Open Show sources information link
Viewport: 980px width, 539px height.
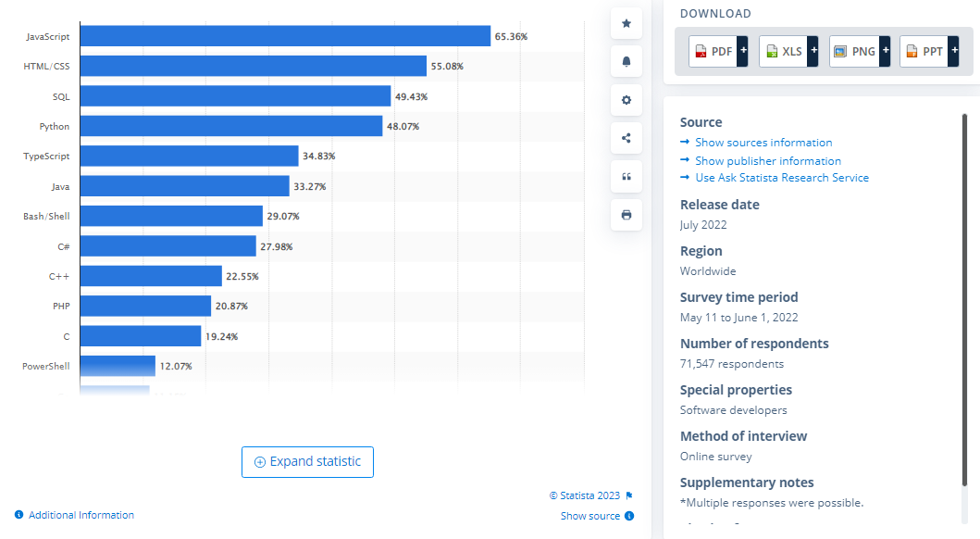pos(763,143)
